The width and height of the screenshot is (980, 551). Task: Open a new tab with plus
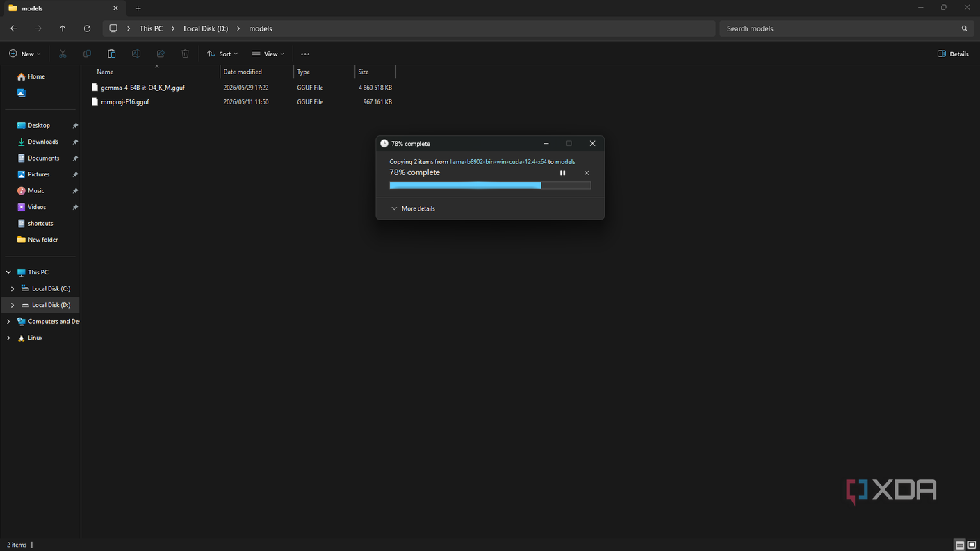[x=138, y=8]
